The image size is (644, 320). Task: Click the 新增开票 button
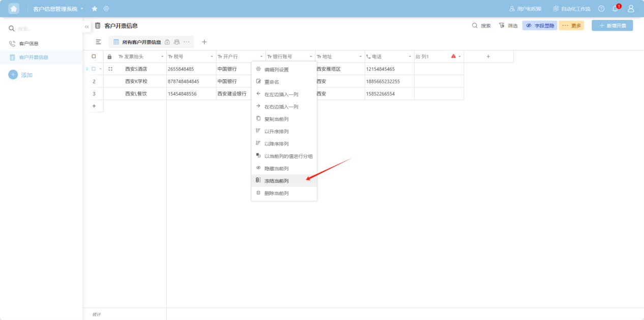[612, 25]
